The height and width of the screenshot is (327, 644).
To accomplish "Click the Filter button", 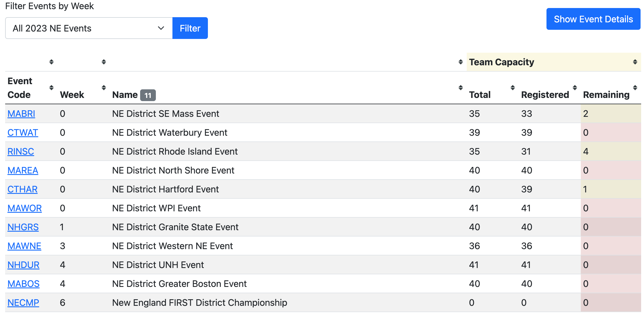I will (x=190, y=28).
